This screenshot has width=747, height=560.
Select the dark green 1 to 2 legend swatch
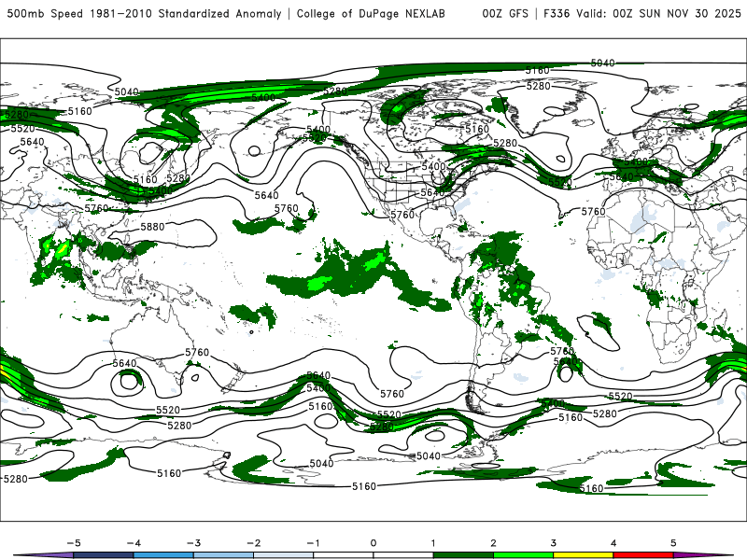[463, 555]
